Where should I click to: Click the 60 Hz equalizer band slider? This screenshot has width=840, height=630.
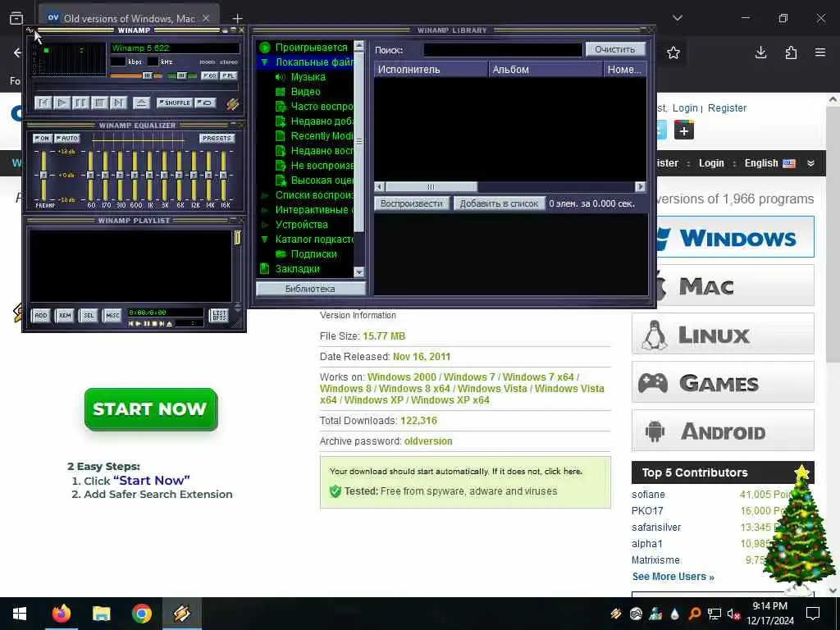90,176
